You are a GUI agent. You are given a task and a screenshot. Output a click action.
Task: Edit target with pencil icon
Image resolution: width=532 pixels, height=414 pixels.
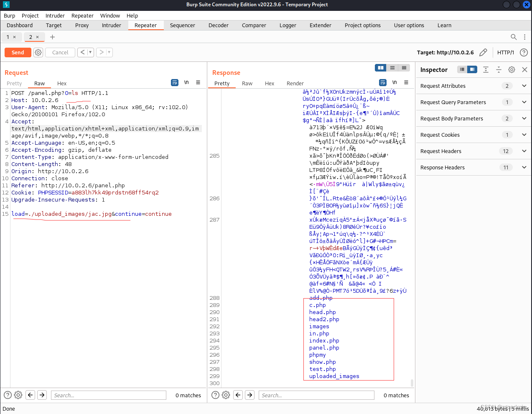coord(483,52)
